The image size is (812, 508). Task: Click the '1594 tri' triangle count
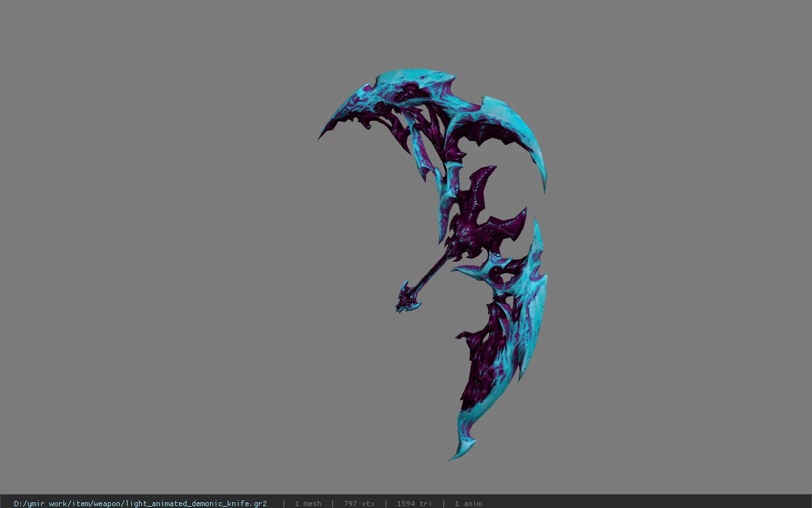click(414, 504)
